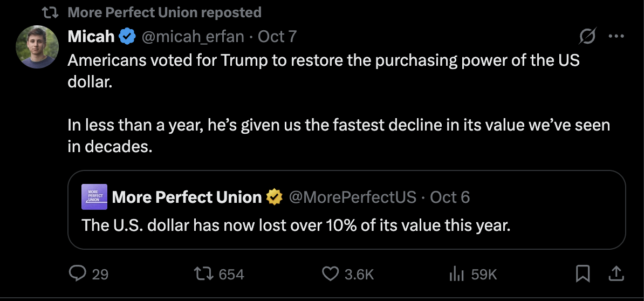Click the Grok explain icon
The width and height of the screenshot is (644, 301).
pos(587,37)
